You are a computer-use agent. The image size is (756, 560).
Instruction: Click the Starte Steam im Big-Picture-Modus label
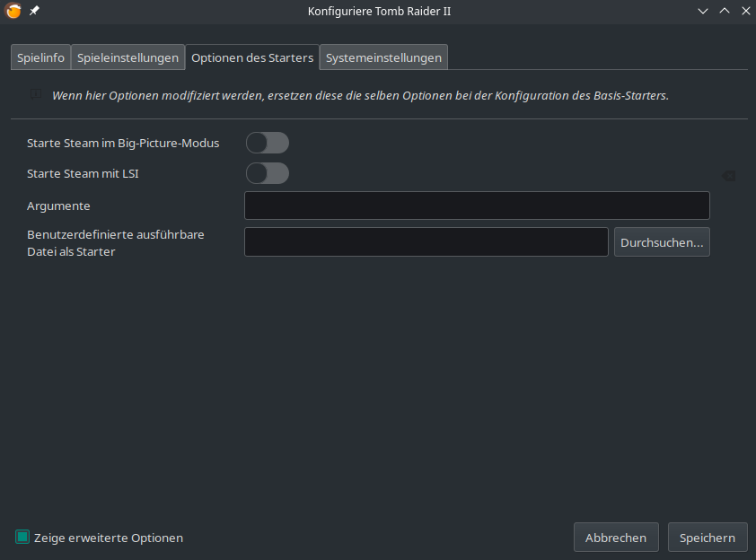click(123, 143)
